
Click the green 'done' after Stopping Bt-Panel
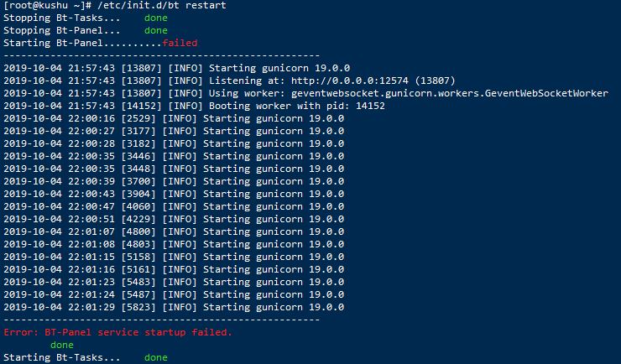coord(156,30)
